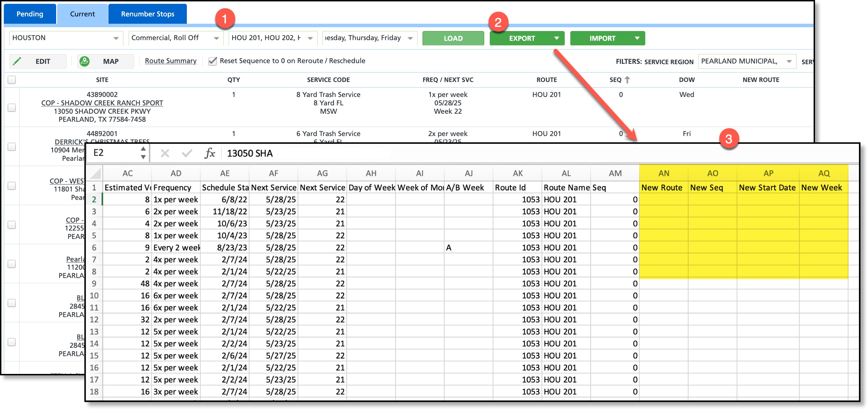This screenshot has height=413, width=868.
Task: Toggle Reset Sequence to 0 on Reroute checkbox
Action: 212,61
